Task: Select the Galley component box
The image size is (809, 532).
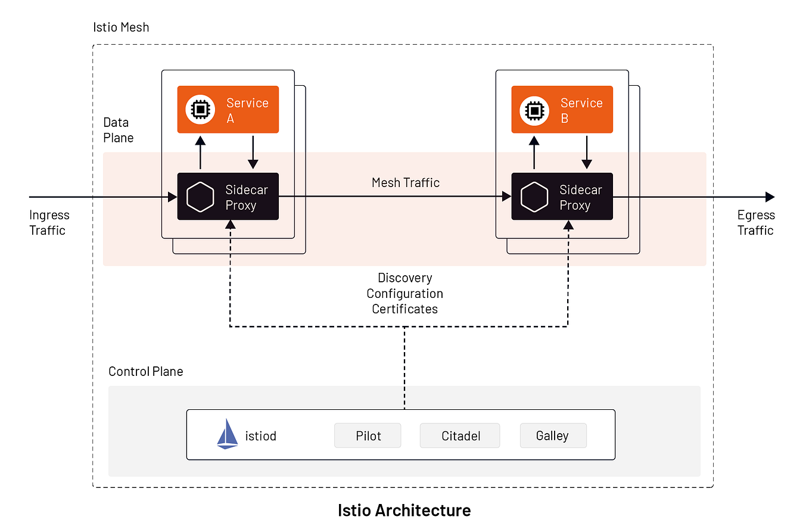Action: pyautogui.click(x=553, y=435)
